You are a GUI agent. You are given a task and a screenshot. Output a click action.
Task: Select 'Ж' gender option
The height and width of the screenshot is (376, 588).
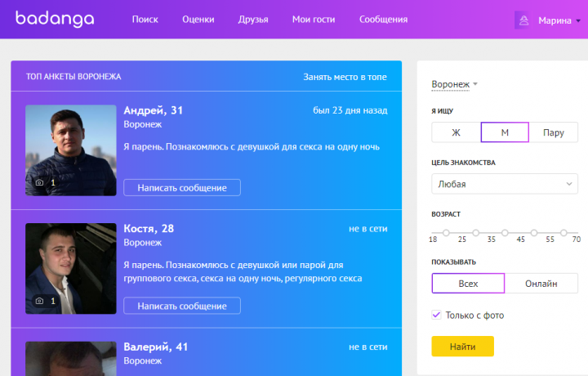(x=456, y=132)
